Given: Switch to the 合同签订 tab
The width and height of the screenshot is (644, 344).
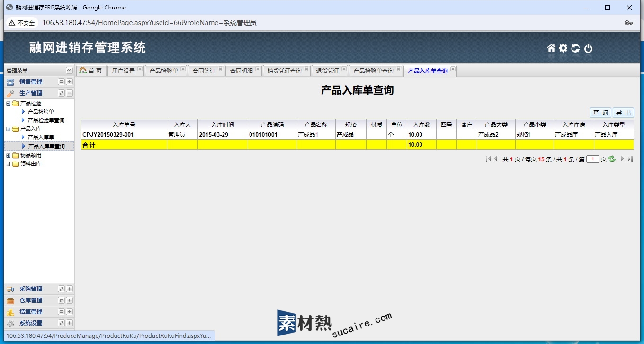Looking at the screenshot, I should click(x=204, y=71).
